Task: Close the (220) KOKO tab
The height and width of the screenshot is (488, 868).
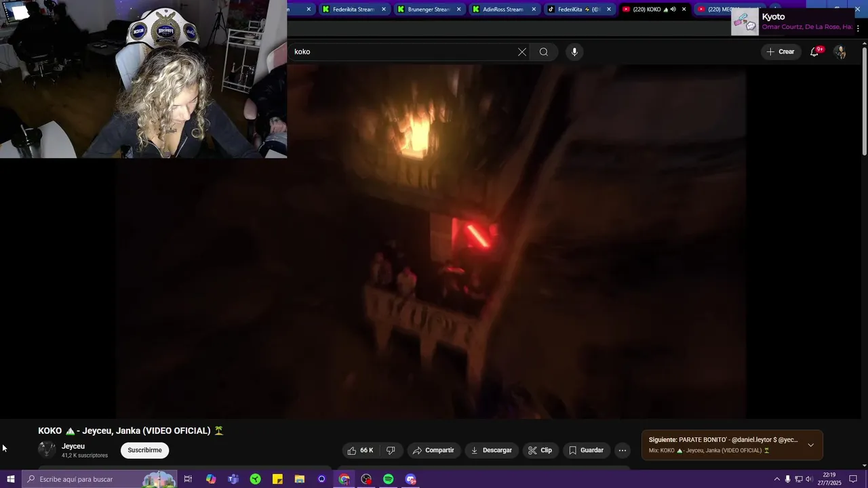Action: [684, 9]
